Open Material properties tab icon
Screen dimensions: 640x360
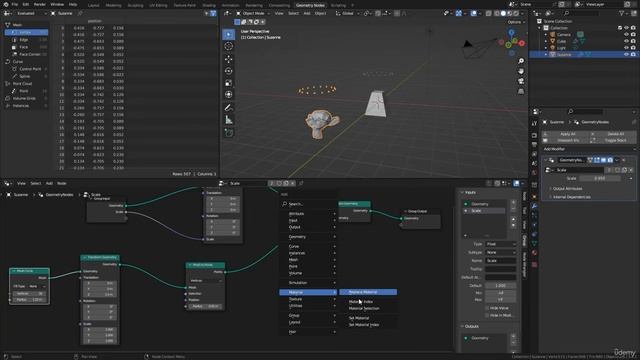534,253
